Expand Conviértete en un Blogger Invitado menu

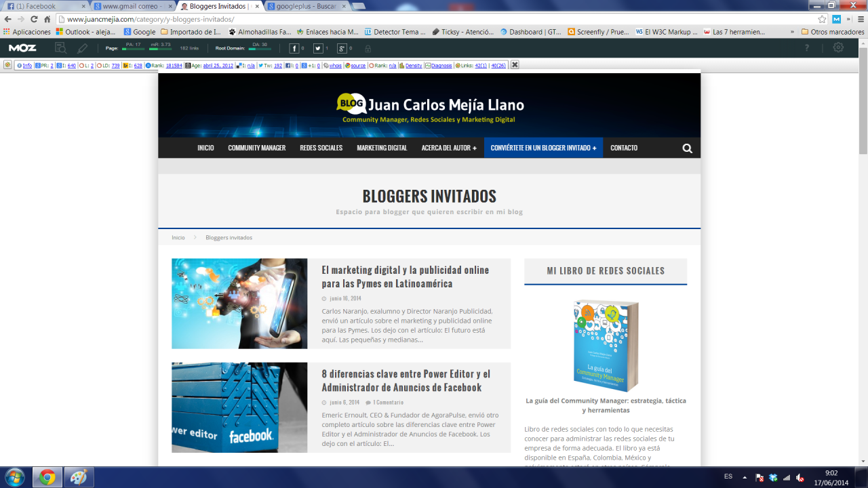point(543,148)
